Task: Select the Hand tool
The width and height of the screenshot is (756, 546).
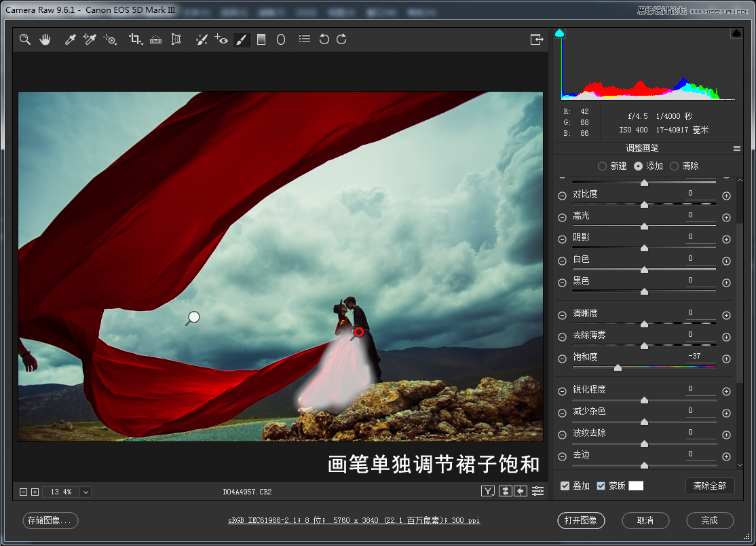Action: 45,39
